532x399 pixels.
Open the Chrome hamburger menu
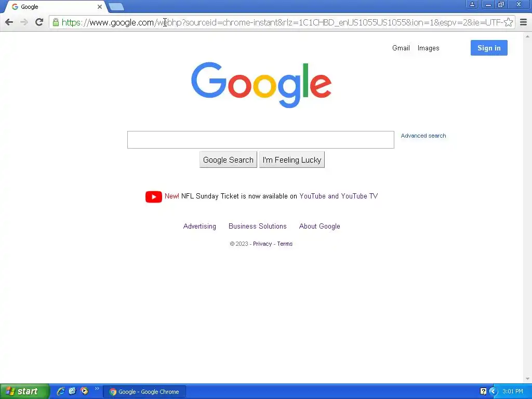pyautogui.click(x=524, y=22)
